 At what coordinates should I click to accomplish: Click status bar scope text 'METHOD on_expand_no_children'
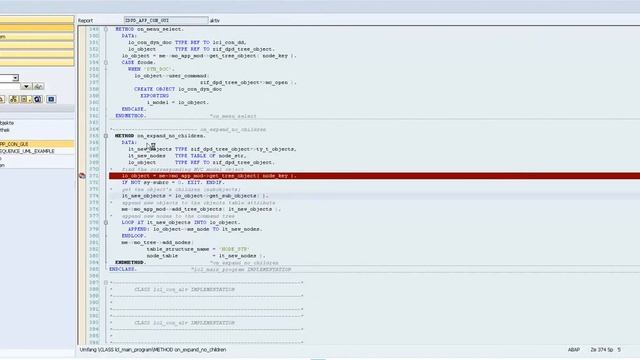pyautogui.click(x=189, y=350)
